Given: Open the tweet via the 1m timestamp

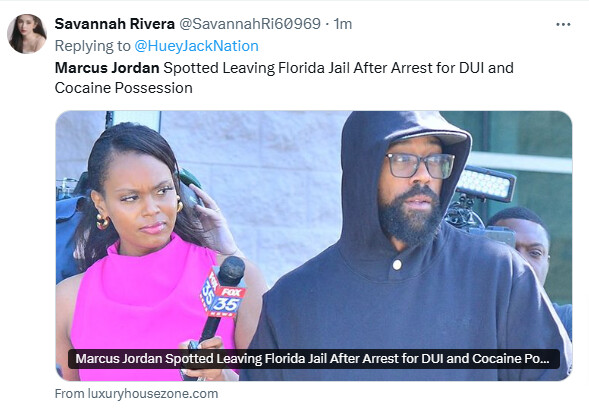Looking at the screenshot, I should tap(343, 24).
